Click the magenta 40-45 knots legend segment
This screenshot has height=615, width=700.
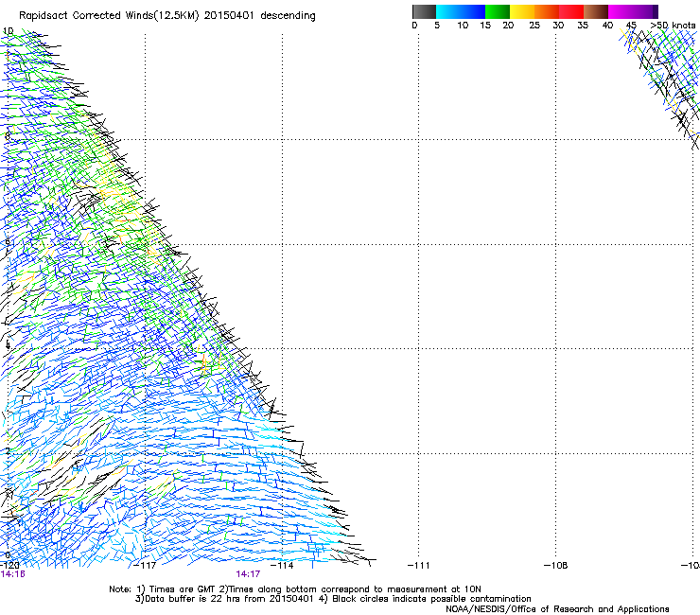click(621, 11)
